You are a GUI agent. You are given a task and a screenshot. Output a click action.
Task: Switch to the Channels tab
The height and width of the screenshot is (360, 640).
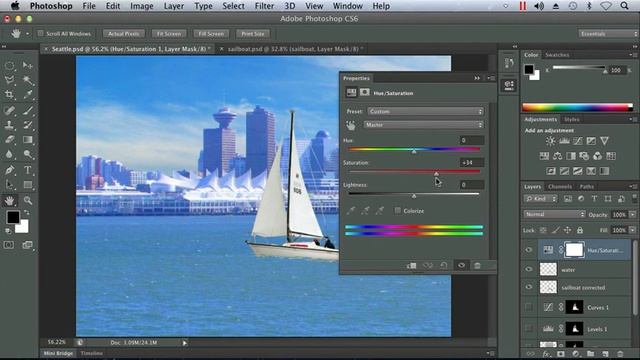560,187
